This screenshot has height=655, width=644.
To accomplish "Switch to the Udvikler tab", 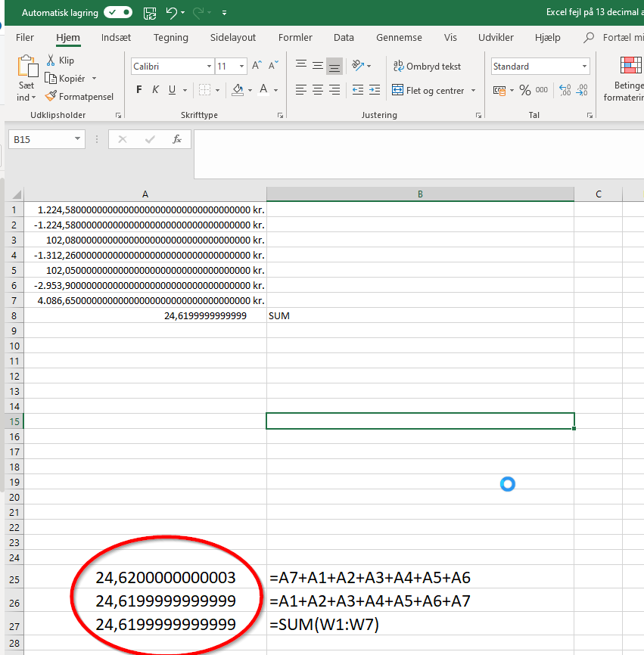I will pyautogui.click(x=496, y=38).
